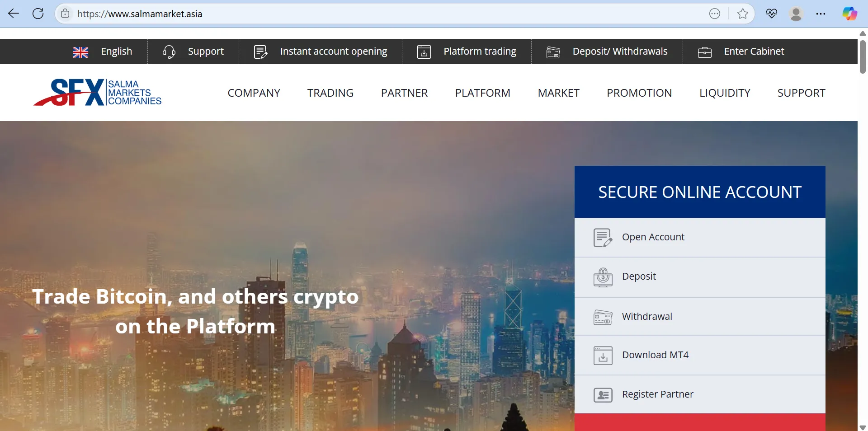Add page to favorites with star icon
The image size is (868, 431).
(742, 14)
